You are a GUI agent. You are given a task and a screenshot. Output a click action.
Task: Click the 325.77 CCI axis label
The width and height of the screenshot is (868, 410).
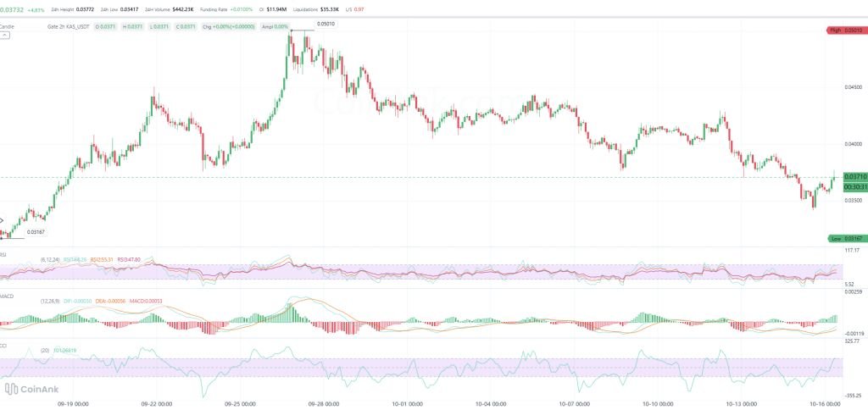point(853,341)
